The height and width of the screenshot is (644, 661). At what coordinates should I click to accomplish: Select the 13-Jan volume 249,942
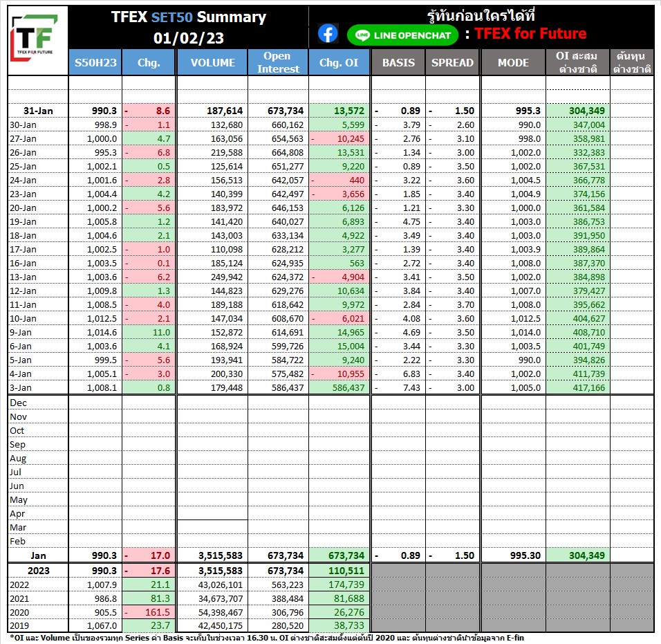click(227, 277)
